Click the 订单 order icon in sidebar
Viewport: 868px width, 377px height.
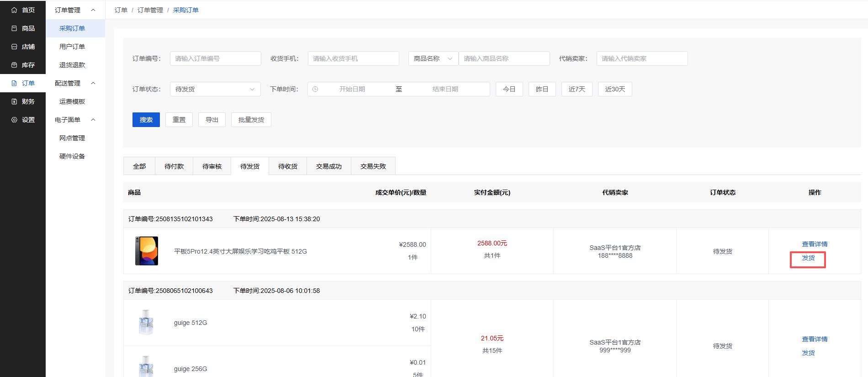(14, 83)
